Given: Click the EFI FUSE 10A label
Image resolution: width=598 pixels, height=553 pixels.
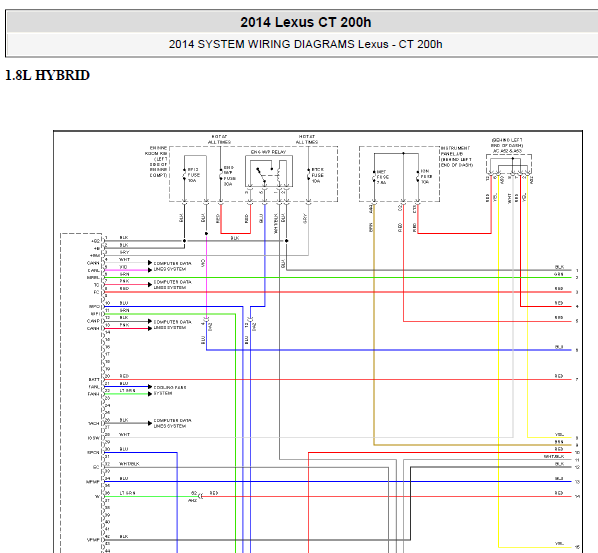Looking at the screenshot, I should [193, 175].
